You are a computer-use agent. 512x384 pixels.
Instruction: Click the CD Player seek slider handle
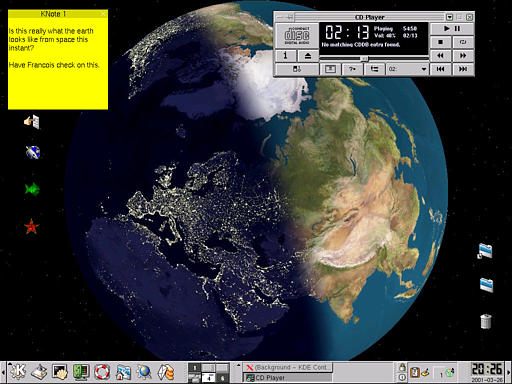click(x=364, y=59)
